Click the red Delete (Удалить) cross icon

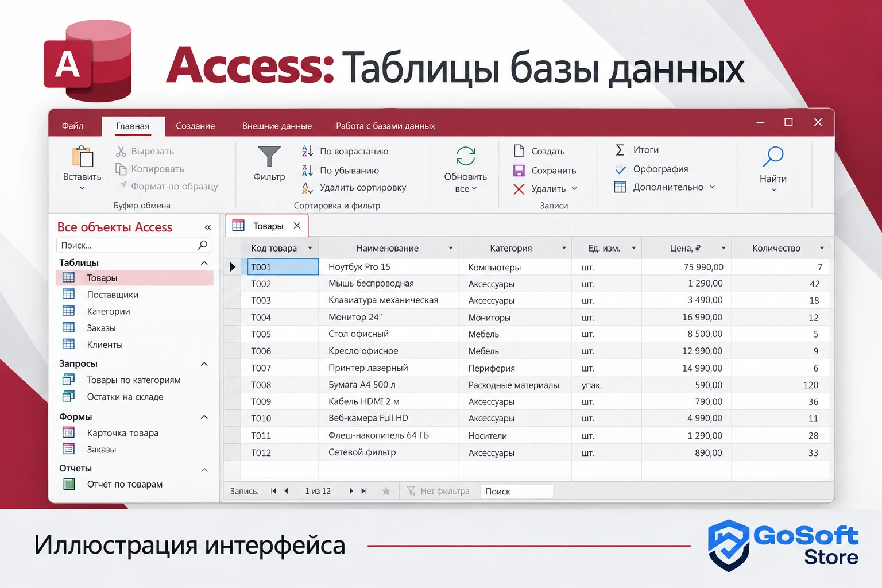pyautogui.click(x=519, y=189)
